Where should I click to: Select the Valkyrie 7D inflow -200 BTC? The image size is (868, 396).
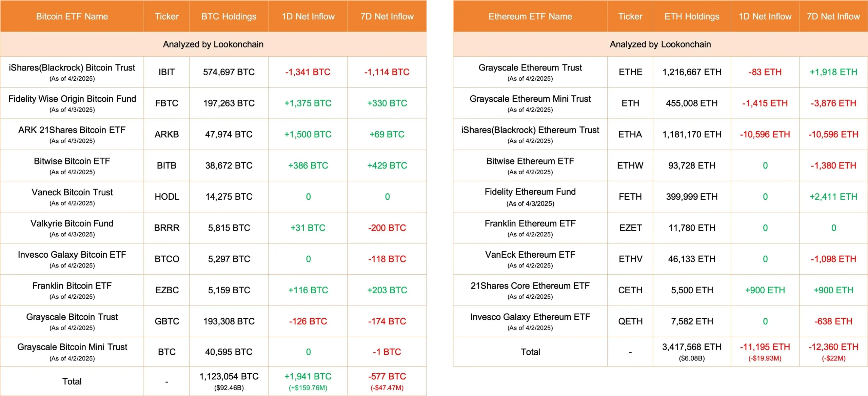click(387, 228)
